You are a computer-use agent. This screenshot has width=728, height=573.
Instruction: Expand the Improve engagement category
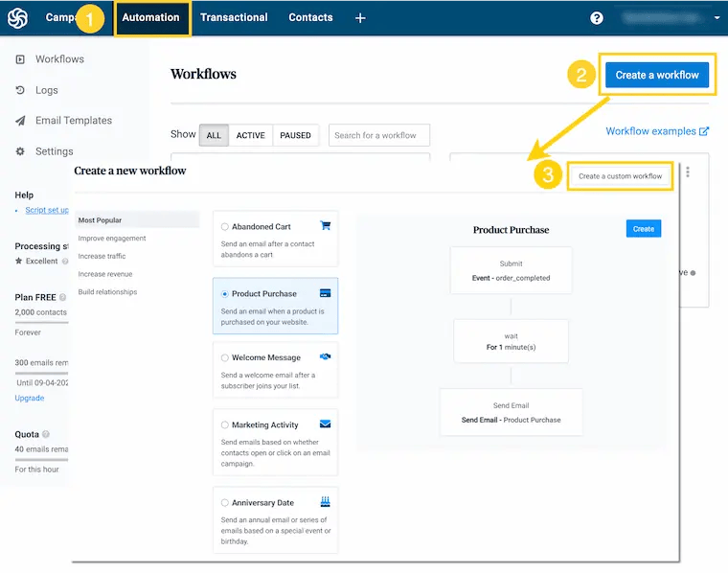(112, 238)
